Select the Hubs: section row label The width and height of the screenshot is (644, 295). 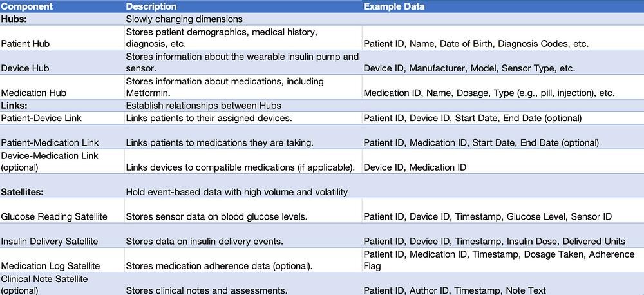14,19
